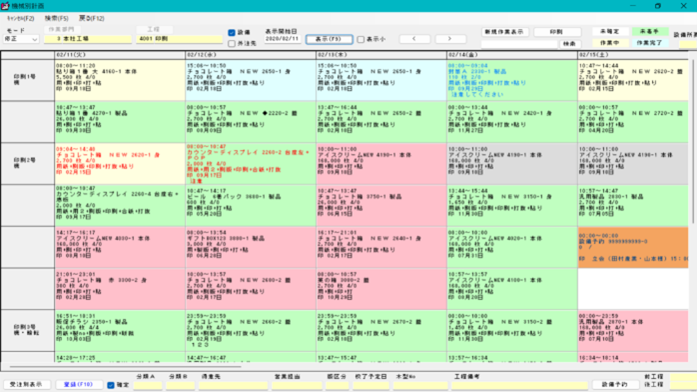This screenshot has width=697, height=392.
Task: Select the 08:00~11:20 貼り箱 4160-1 job cell
Action: pos(120,80)
